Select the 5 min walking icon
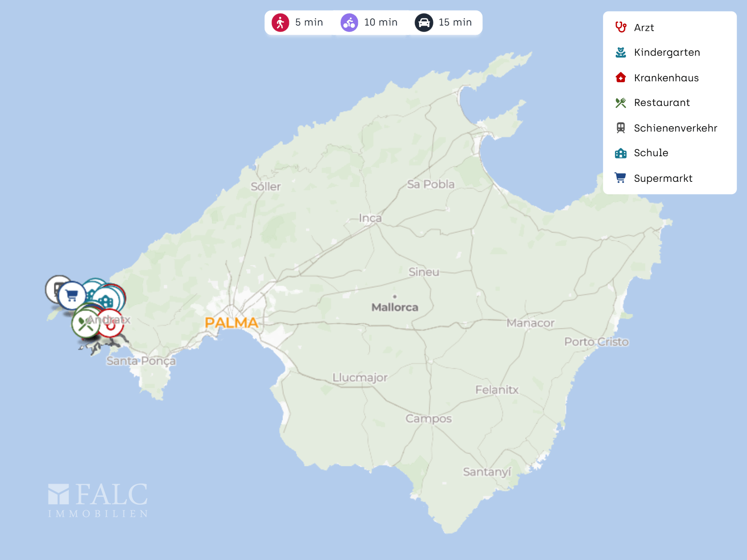This screenshot has height=560, width=747. tap(280, 22)
